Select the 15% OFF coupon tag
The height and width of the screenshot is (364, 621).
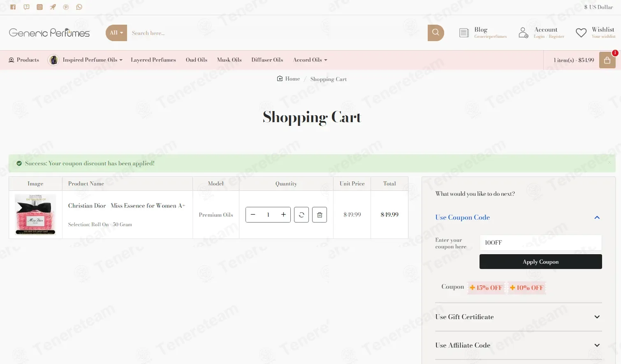(487, 287)
